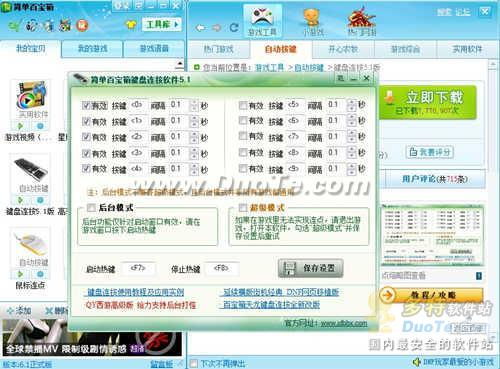The height and width of the screenshot is (369, 500).
Task: Open the 热门网游 warrior icon
Action: point(361,17)
